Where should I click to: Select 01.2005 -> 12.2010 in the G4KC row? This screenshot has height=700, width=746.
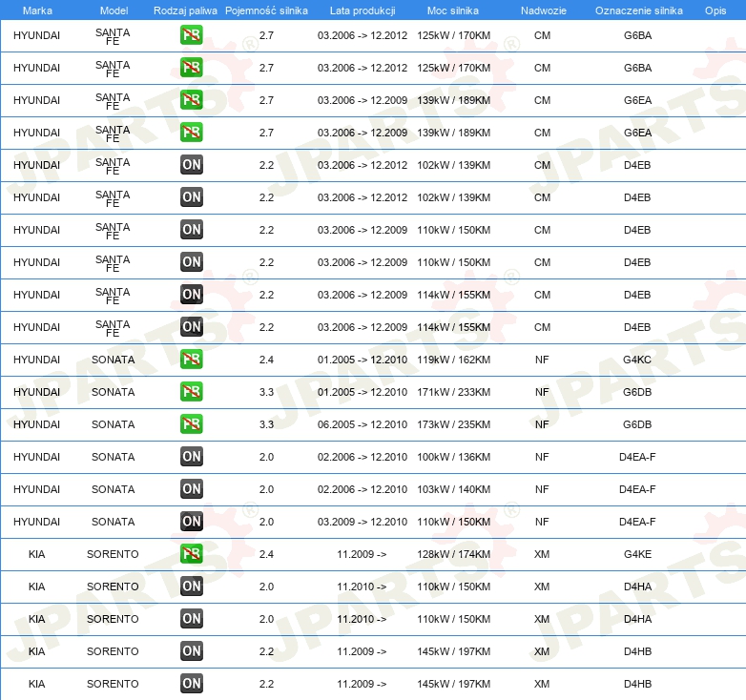[363, 360]
